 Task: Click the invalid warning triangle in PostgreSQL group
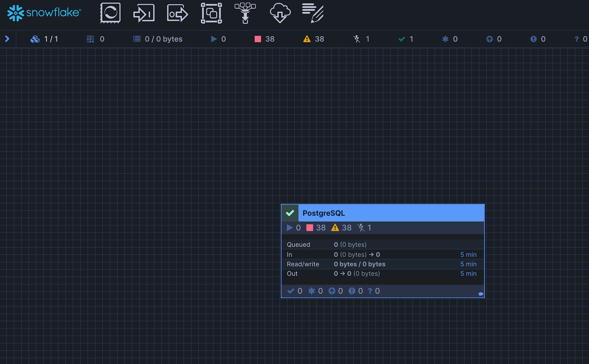coord(335,227)
